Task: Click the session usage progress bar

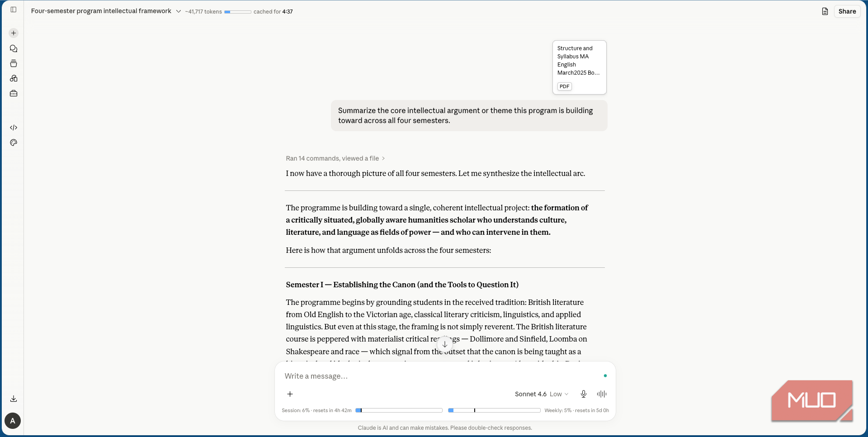Action: [399, 410]
